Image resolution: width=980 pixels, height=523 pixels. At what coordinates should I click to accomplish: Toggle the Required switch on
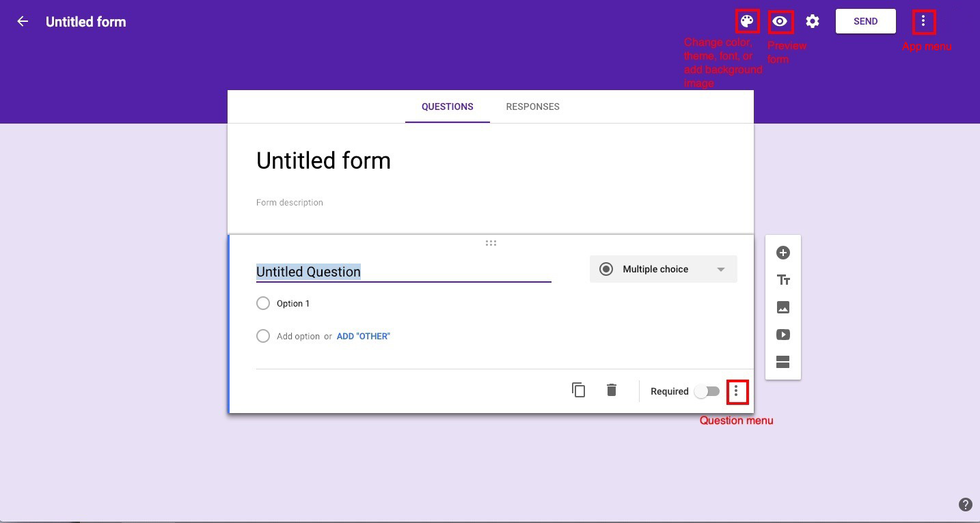(707, 391)
